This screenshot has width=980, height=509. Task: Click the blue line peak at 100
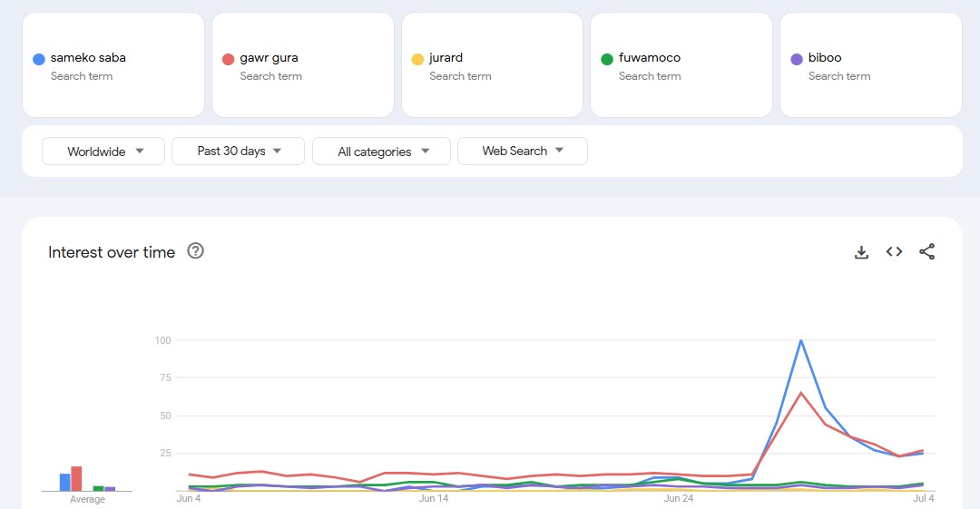click(800, 340)
